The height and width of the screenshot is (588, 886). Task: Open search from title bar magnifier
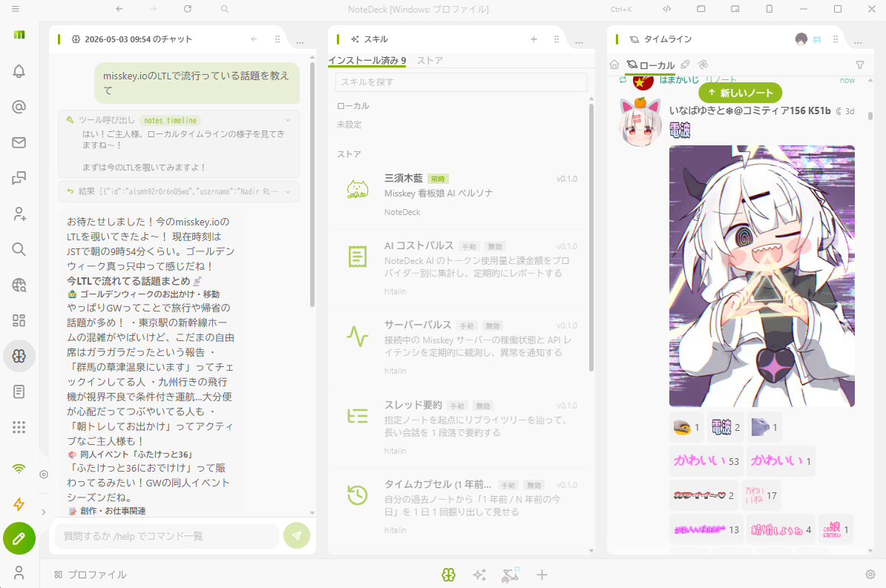pos(224,9)
